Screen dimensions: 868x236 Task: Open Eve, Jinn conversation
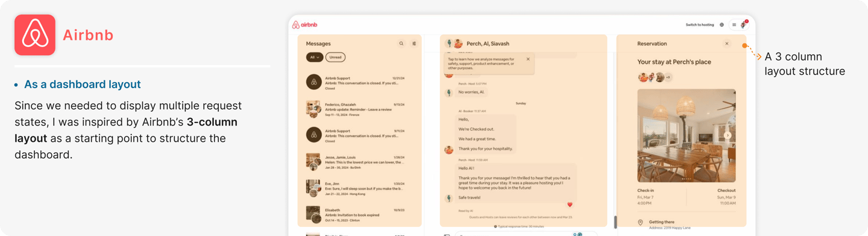pyautogui.click(x=356, y=188)
